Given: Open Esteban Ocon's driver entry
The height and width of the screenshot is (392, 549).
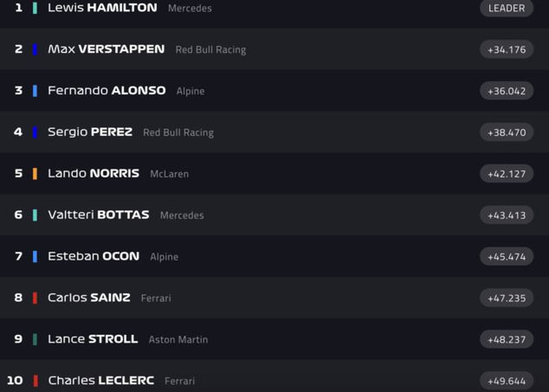Looking at the screenshot, I should (94, 256).
